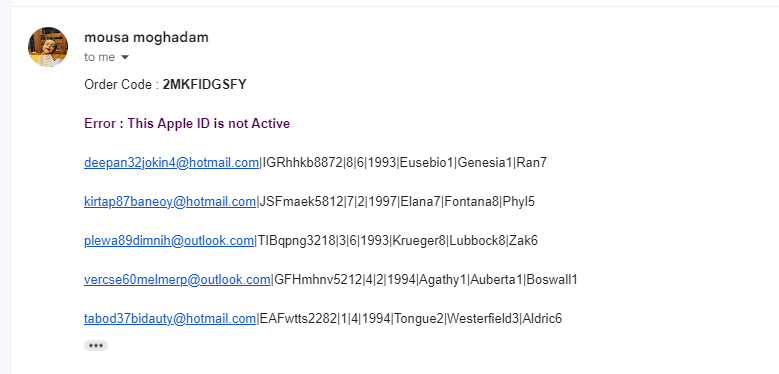Click the word Westerfield3 in last line
Image resolution: width=779 pixels, height=374 pixels.
point(483,318)
